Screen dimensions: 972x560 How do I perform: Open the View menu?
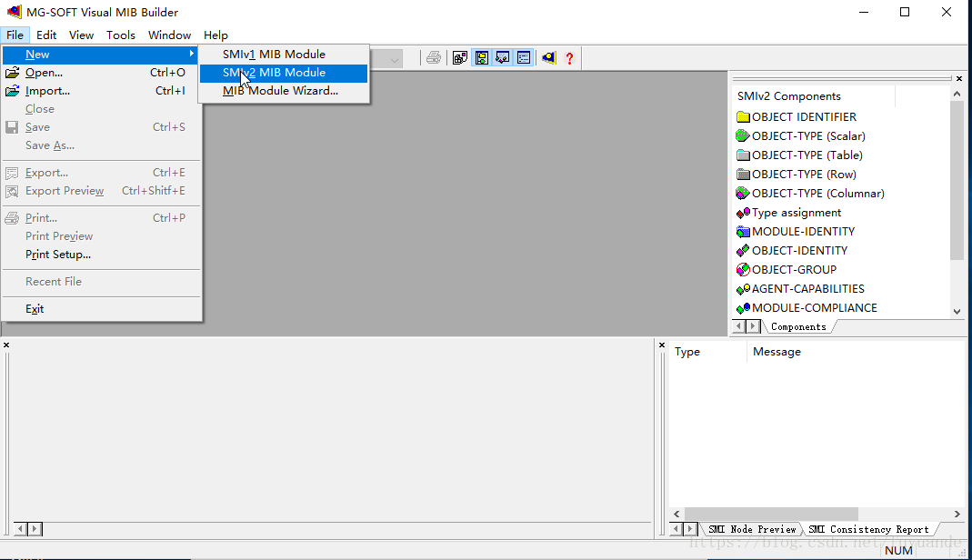click(x=81, y=35)
